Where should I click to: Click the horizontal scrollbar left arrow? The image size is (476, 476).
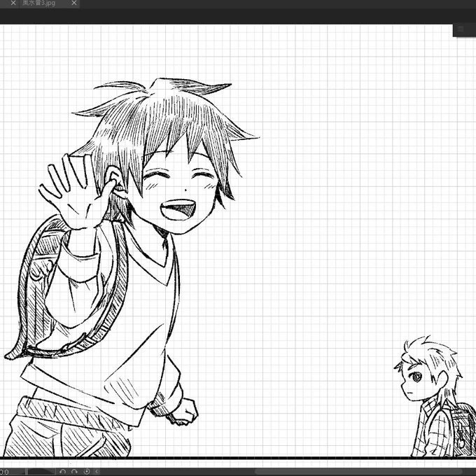[x=97, y=471]
